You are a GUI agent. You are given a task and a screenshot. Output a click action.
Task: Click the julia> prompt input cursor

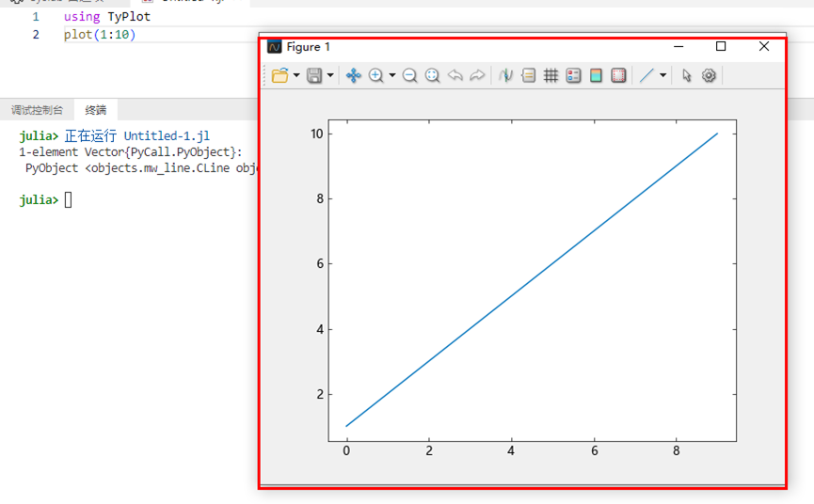point(68,200)
